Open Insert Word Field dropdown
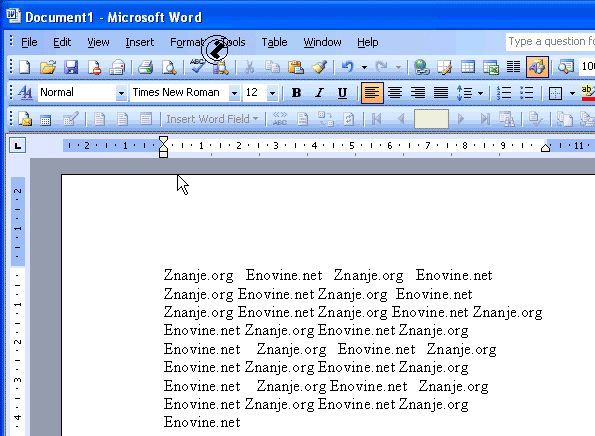The width and height of the screenshot is (595, 436). tap(212, 119)
